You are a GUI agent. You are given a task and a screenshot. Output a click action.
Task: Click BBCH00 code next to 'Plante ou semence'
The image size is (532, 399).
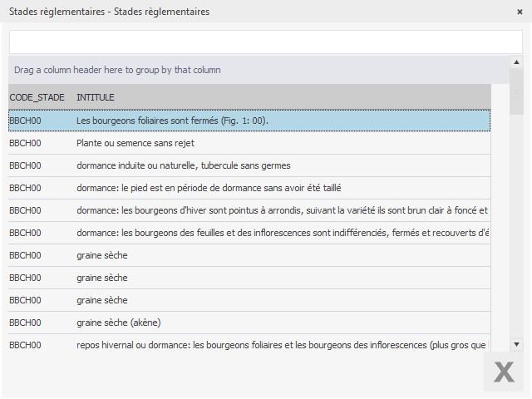pyautogui.click(x=25, y=143)
